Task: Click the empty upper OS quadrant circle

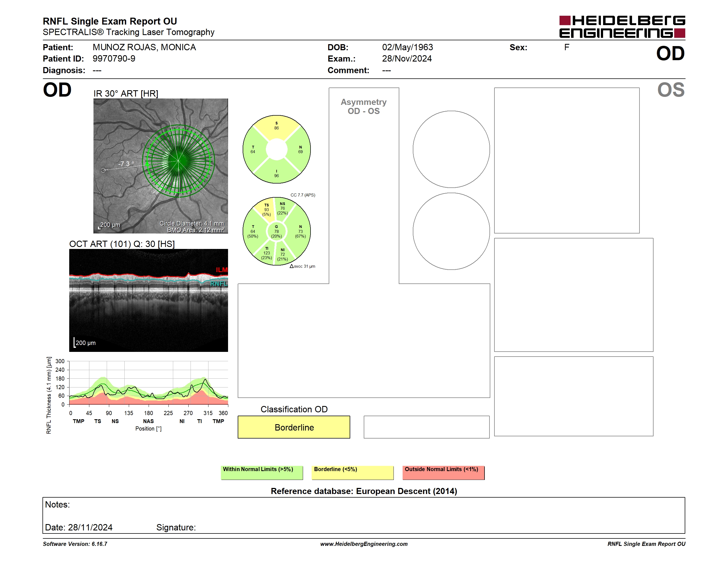Action: 451,149
